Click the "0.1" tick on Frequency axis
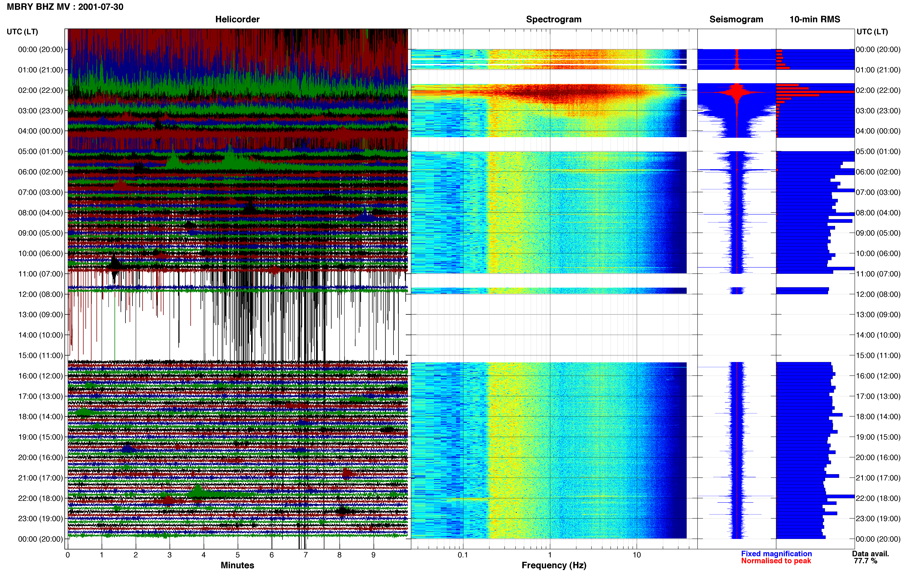The width and height of the screenshot is (924, 578). (463, 555)
